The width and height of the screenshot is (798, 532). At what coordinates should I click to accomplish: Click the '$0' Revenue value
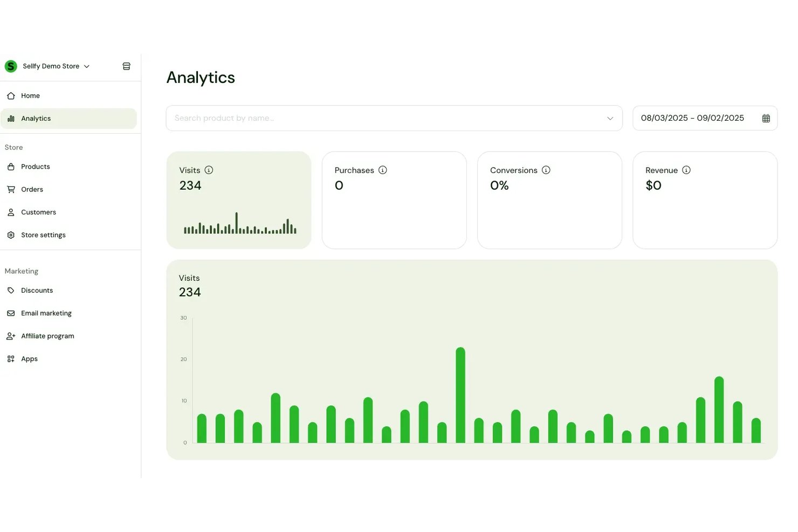(653, 185)
